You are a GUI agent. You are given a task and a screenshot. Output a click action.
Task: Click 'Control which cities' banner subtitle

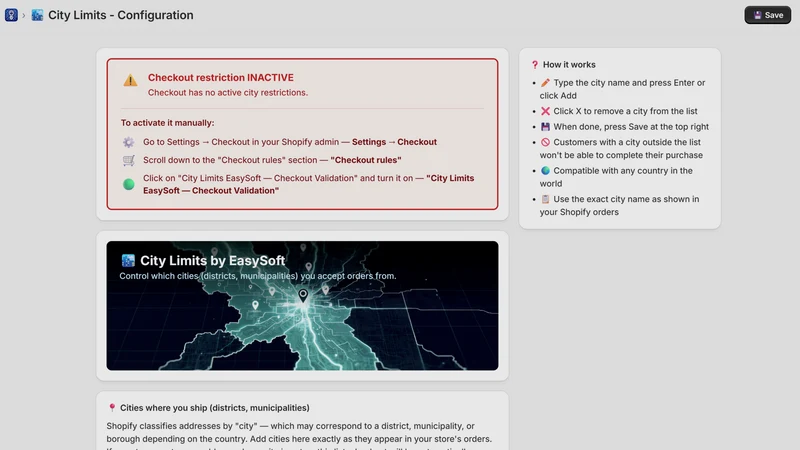[258, 276]
